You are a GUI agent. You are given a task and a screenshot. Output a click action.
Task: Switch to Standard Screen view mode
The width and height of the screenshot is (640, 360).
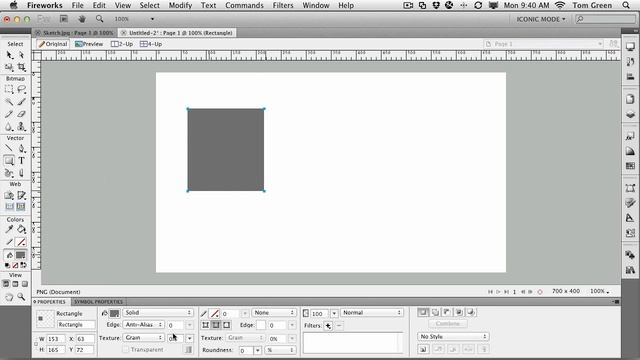pyautogui.click(x=6, y=284)
